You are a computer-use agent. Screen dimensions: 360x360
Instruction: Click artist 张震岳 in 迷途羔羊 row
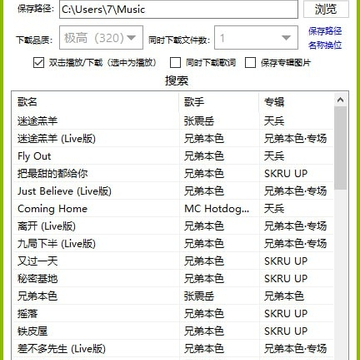199,121
